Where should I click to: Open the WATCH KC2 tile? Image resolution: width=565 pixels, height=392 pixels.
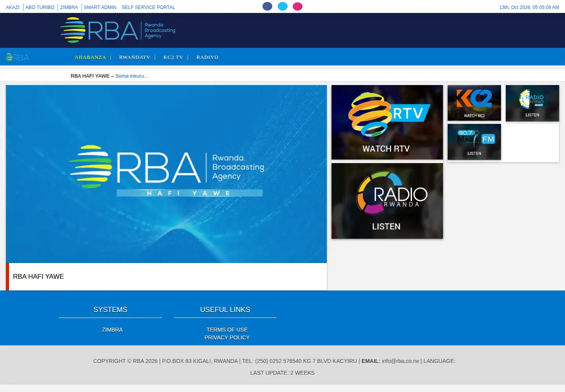click(x=474, y=103)
